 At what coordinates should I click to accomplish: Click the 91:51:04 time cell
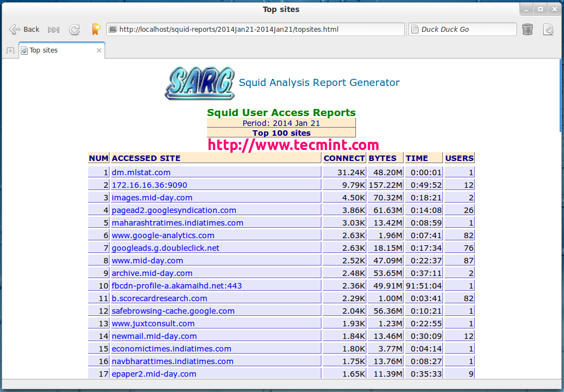tap(424, 286)
